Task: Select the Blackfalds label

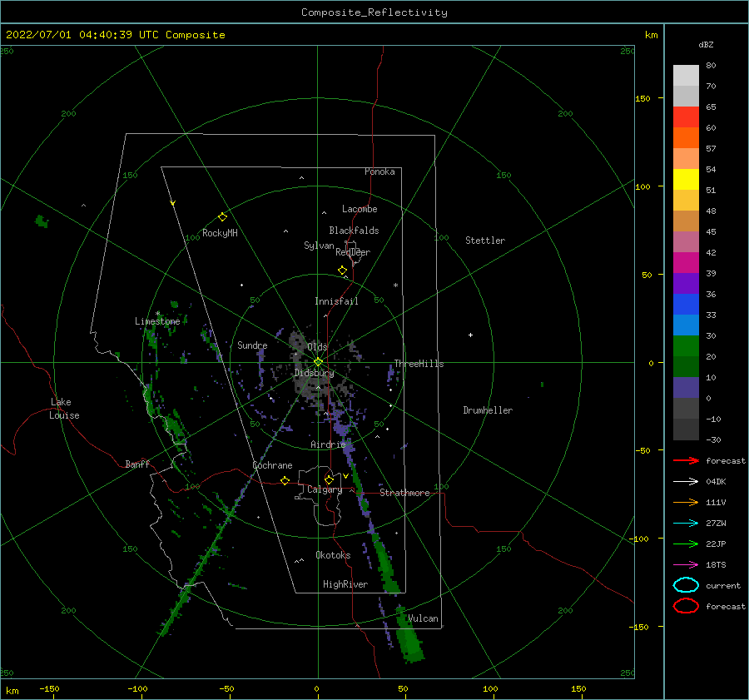Action: tap(354, 231)
